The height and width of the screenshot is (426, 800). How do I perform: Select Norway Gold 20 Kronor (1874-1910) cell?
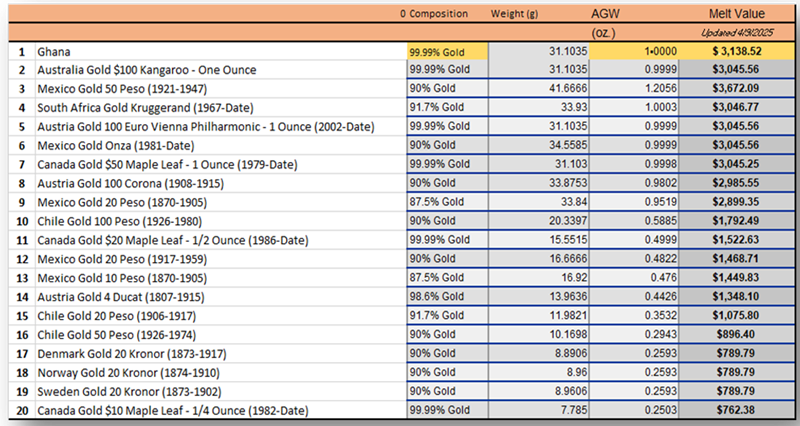[221, 372]
